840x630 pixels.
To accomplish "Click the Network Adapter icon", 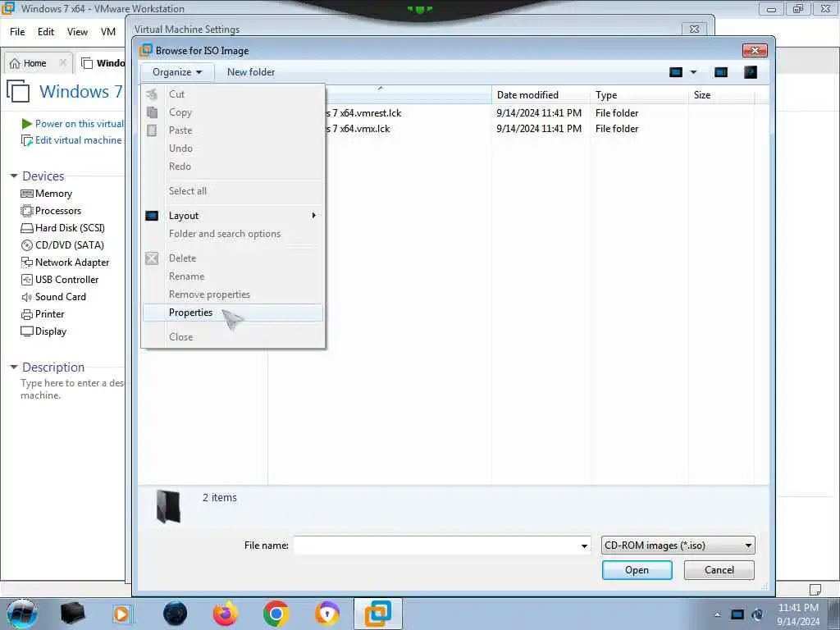I will pyautogui.click(x=27, y=262).
